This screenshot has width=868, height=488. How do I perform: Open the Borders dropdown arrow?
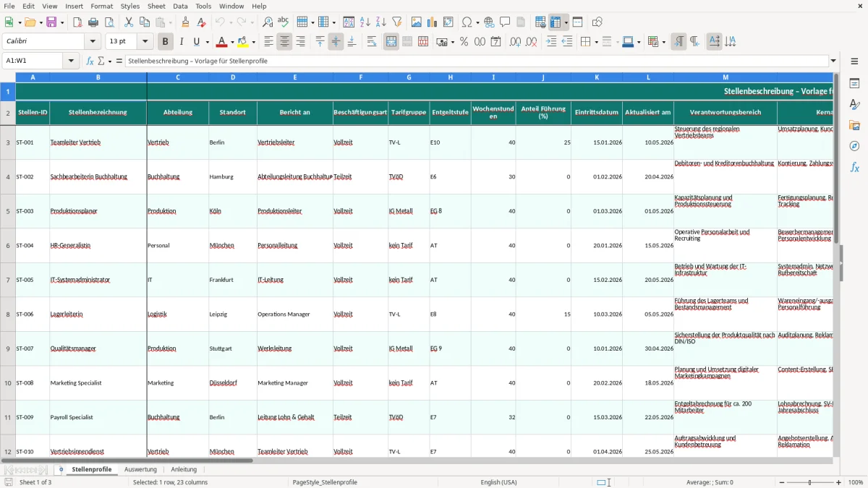595,42
